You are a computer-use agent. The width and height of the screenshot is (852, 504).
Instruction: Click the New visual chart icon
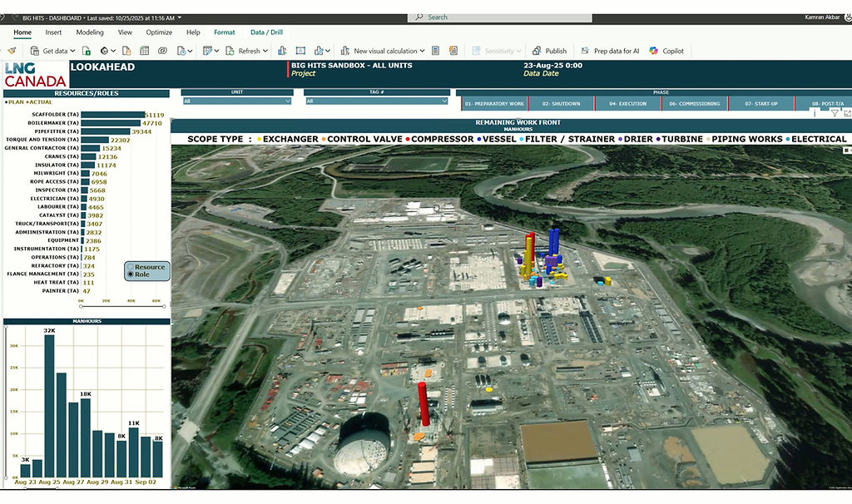(x=282, y=51)
